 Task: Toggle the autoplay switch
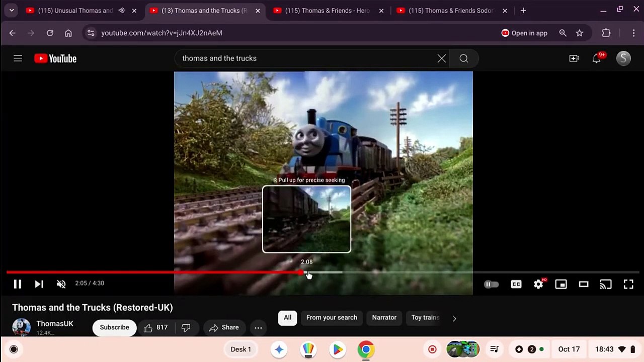491,285
